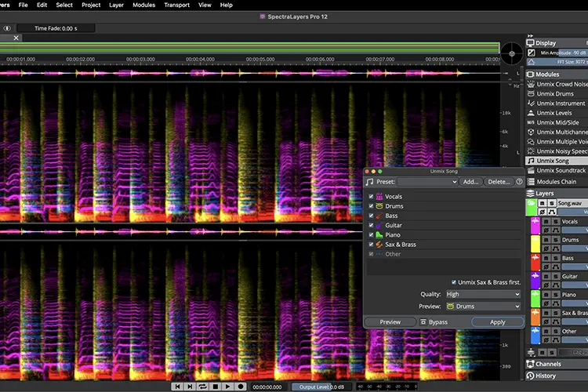588x392 pixels.
Task: Solo the Bass layer
Action: (556, 258)
